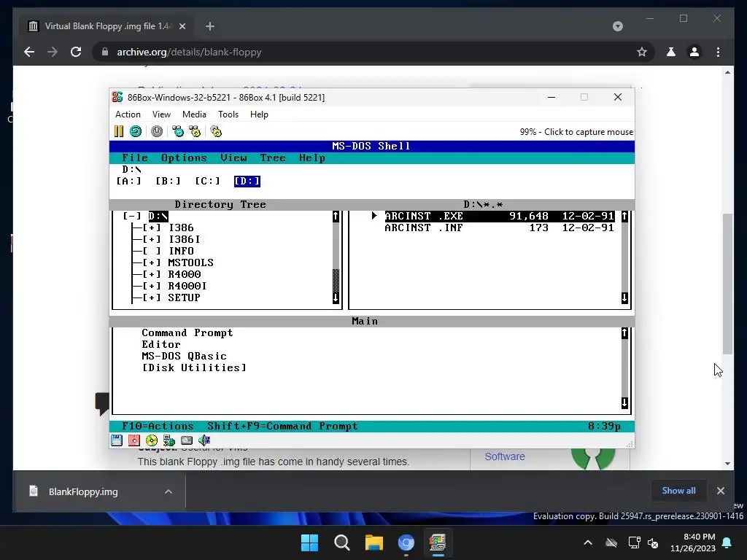Screen dimensions: 747x560
Task: Click the gray ACPI power button icon
Action: pos(157,131)
